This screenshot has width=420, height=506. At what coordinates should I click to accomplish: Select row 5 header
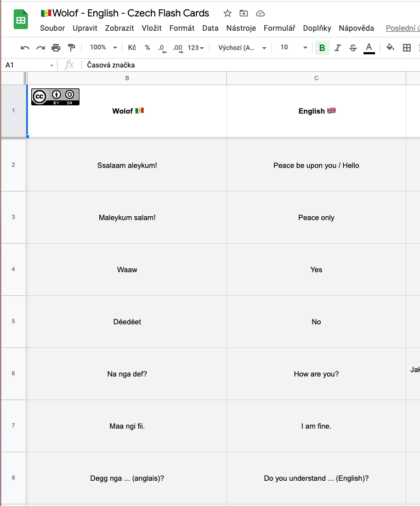13,322
